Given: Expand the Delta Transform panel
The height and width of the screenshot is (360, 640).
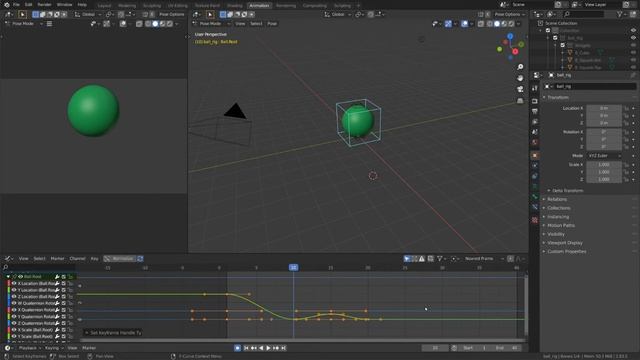Looking at the screenshot, I should (x=567, y=191).
